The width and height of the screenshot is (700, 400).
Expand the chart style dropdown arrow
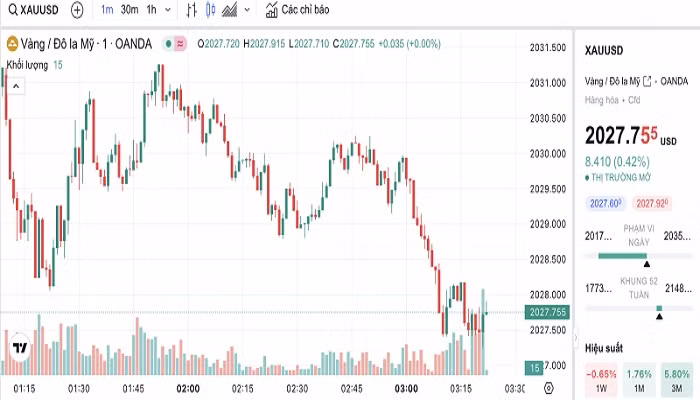click(x=246, y=10)
